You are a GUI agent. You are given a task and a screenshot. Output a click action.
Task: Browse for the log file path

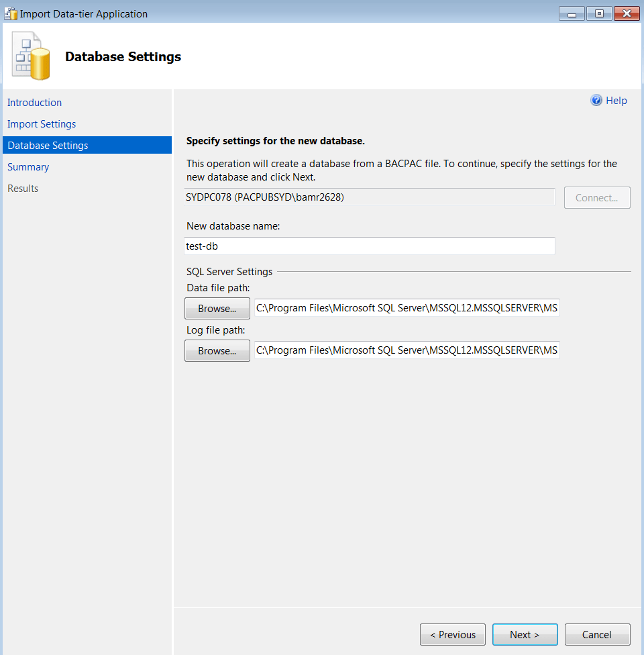[217, 350]
